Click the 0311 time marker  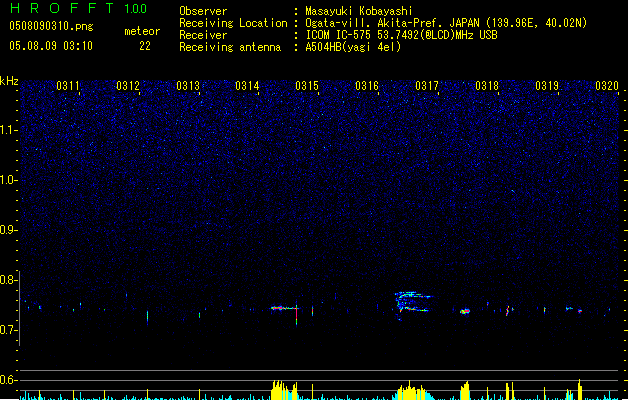(68, 86)
